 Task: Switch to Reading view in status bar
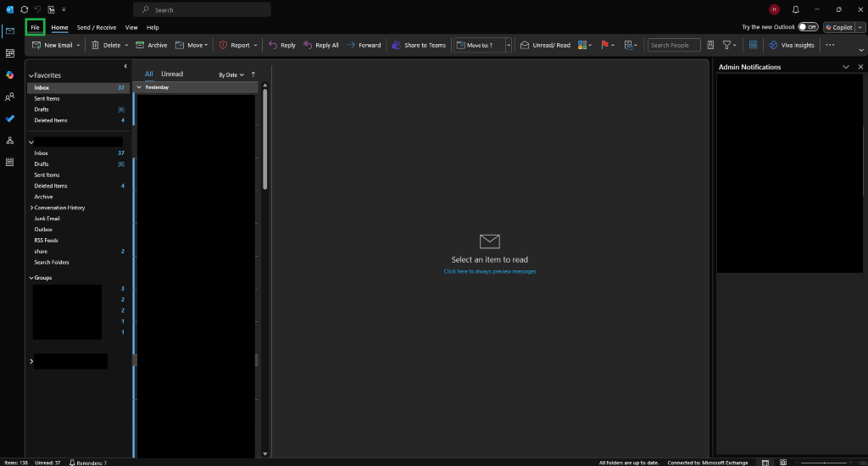click(783, 463)
